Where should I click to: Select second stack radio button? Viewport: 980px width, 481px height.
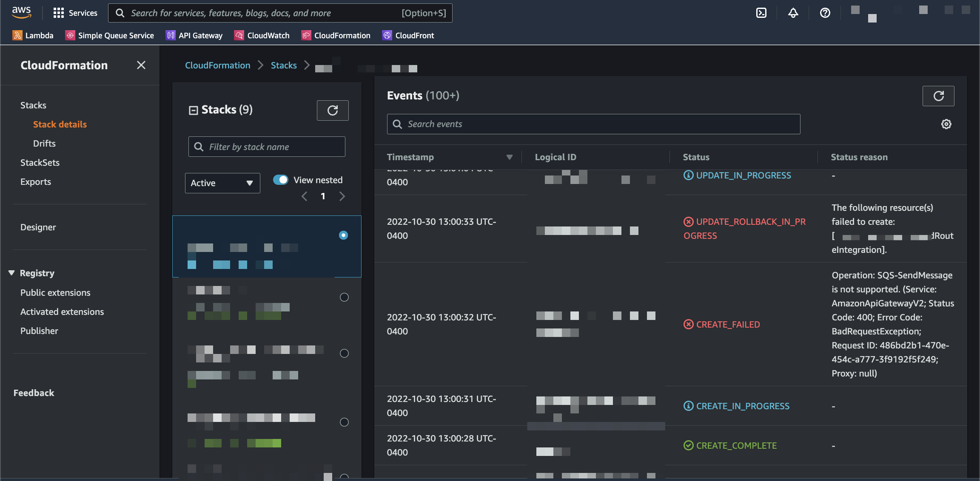click(344, 297)
